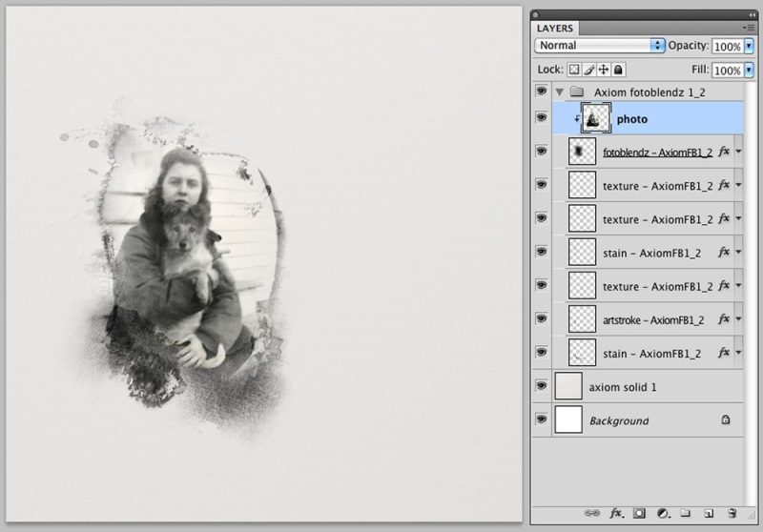Collapse the panel with the double-arrow icon
The width and height of the screenshot is (763, 532).
click(753, 15)
